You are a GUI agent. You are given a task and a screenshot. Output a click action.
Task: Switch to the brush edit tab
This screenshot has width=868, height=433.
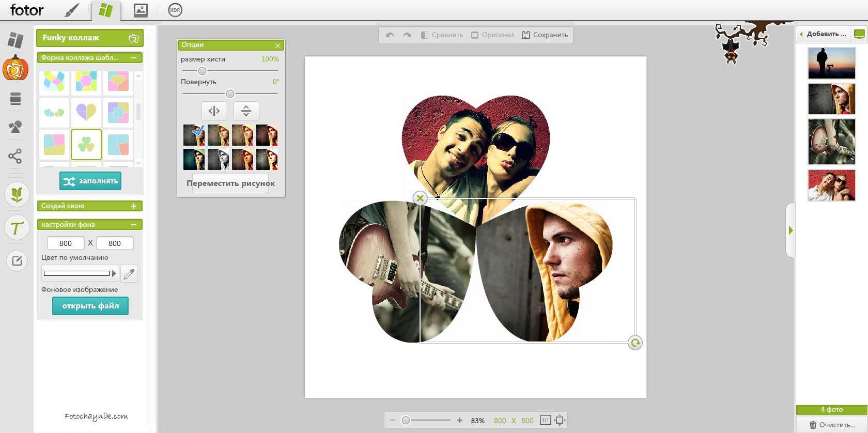click(72, 10)
